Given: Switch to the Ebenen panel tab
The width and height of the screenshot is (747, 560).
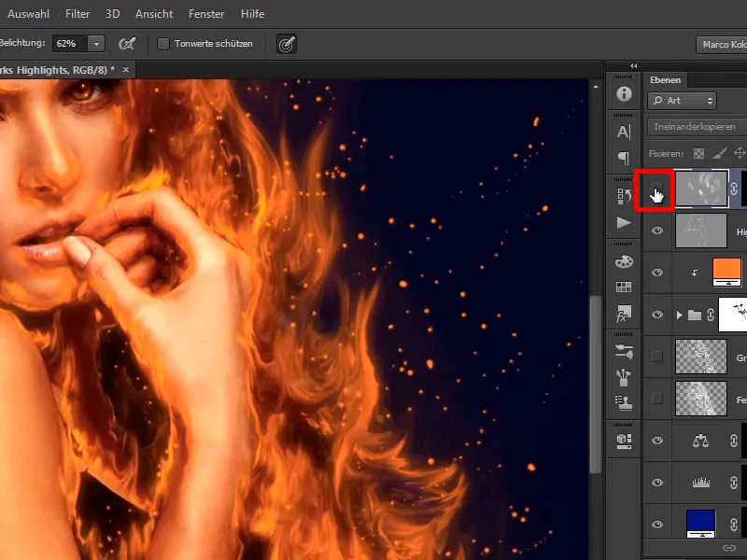Looking at the screenshot, I should [x=665, y=80].
